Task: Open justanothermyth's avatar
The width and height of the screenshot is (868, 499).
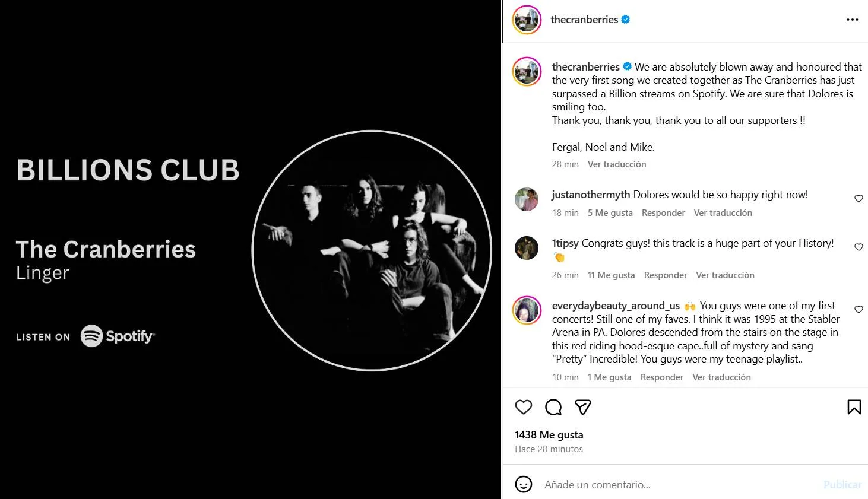Action: tap(527, 199)
